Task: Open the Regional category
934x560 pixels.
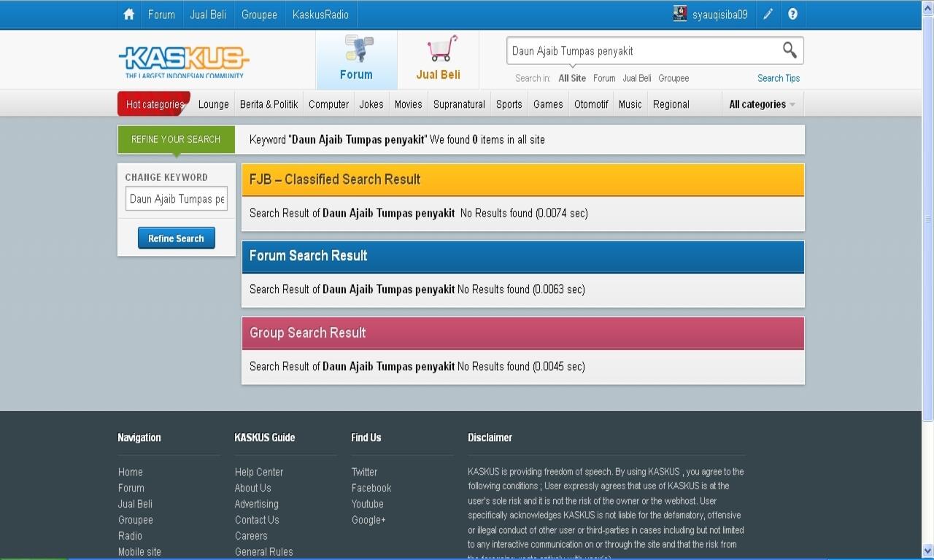Action: pos(671,104)
